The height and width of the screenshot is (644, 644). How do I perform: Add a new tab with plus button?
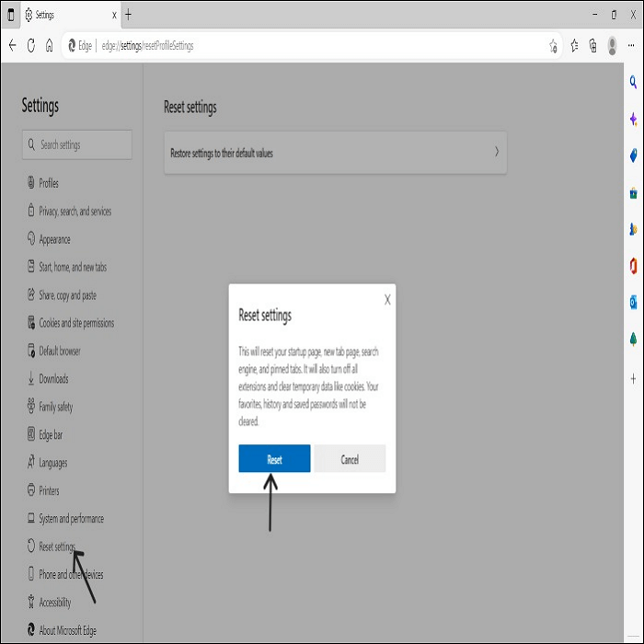[x=128, y=15]
